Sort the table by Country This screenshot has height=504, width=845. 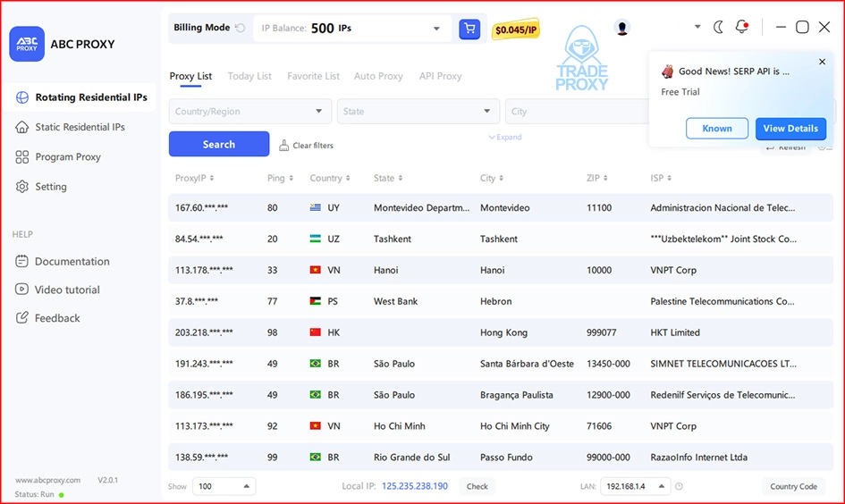pyautogui.click(x=330, y=178)
